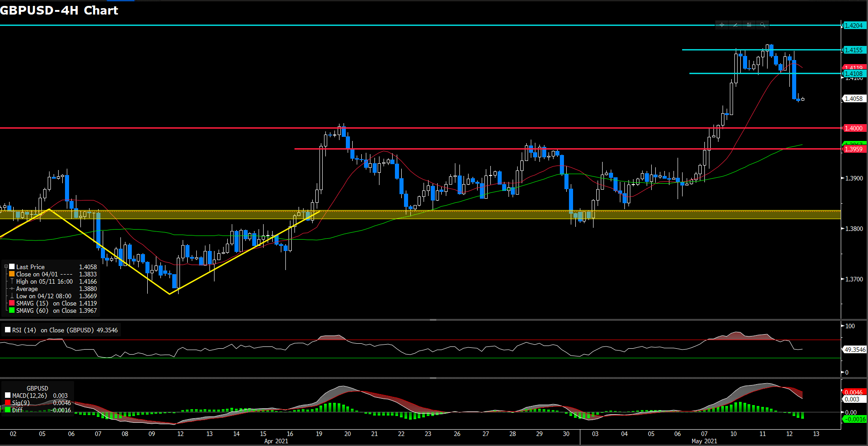
Task: Click the green Diff legend swatch
Action: (x=8, y=410)
